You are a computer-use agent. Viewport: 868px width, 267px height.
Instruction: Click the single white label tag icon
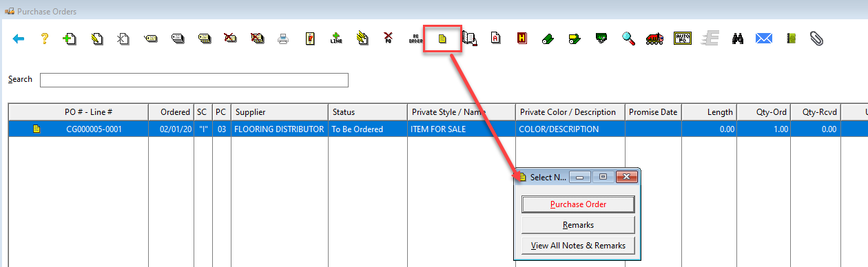[x=150, y=39]
